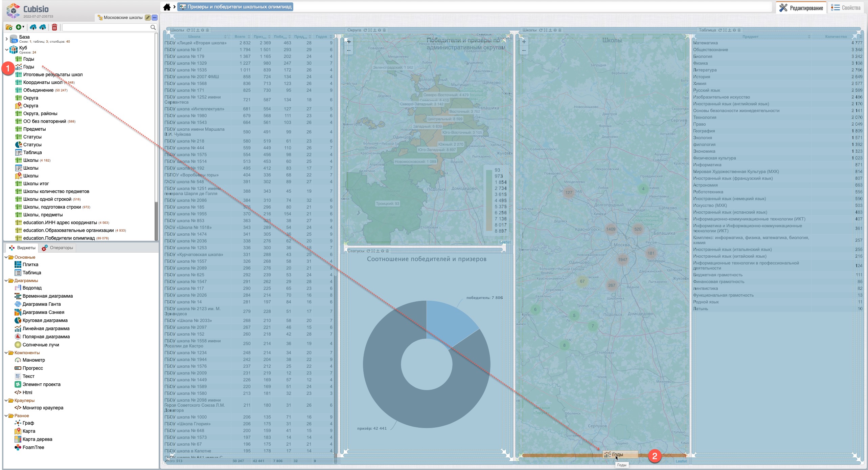Switch to the Редактирование tab
The width and height of the screenshot is (868, 470).
801,8
